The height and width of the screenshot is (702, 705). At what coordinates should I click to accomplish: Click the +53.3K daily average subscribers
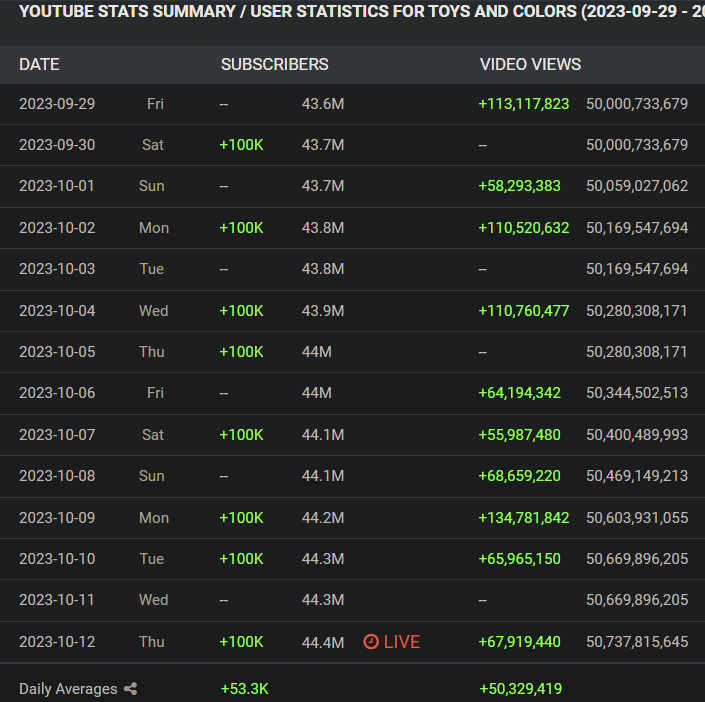(x=245, y=689)
